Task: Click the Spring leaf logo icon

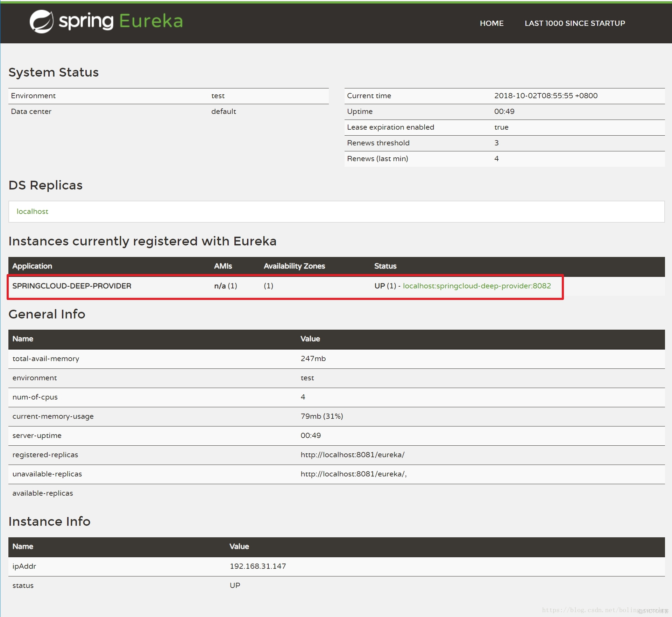Action: [x=41, y=21]
